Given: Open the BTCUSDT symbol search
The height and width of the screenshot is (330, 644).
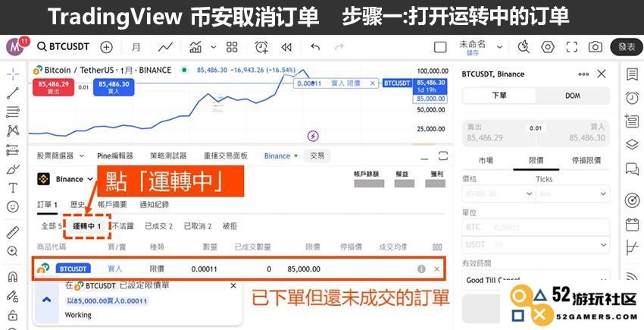Looking at the screenshot, I should 63,46.
